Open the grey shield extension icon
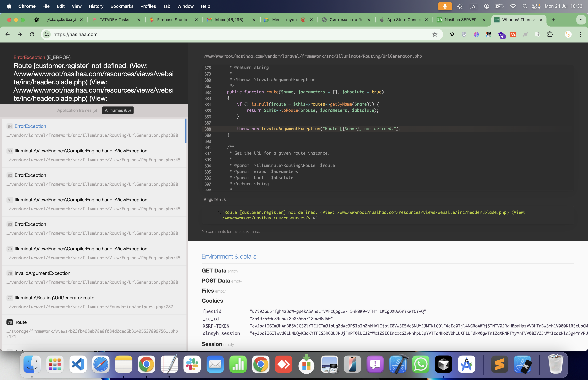The height and width of the screenshot is (380, 588). point(464,34)
